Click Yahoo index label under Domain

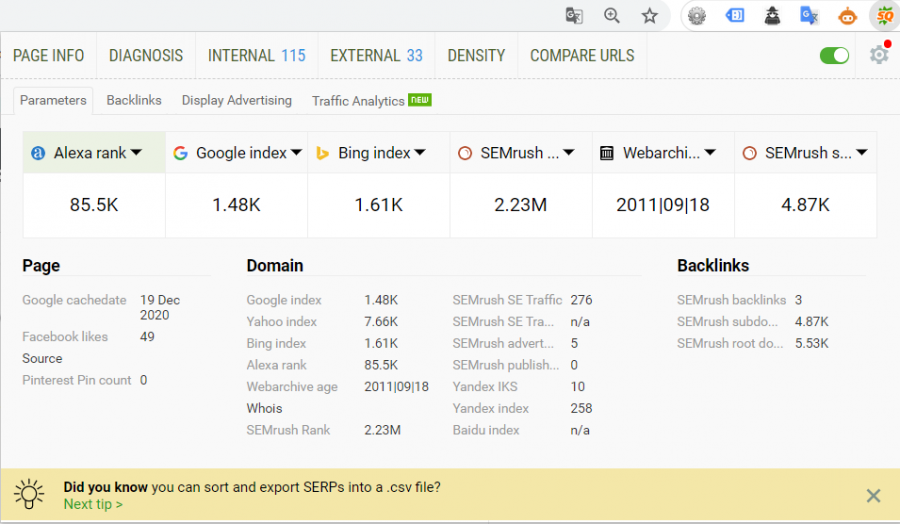pyautogui.click(x=281, y=322)
